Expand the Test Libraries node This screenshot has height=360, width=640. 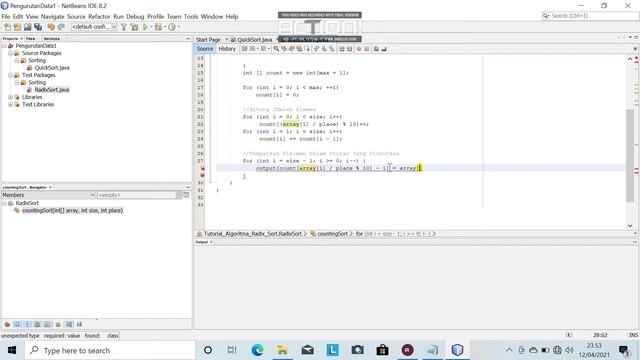tap(11, 104)
